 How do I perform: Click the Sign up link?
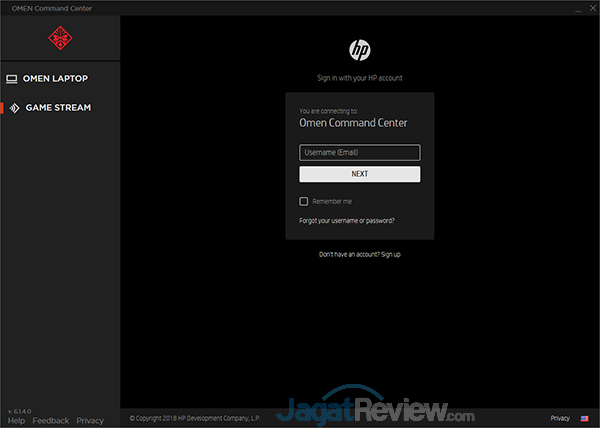tap(390, 255)
